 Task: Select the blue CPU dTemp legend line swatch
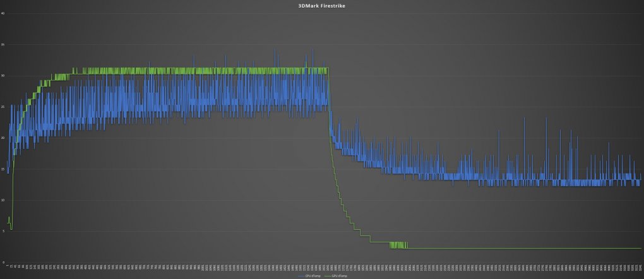click(300, 276)
